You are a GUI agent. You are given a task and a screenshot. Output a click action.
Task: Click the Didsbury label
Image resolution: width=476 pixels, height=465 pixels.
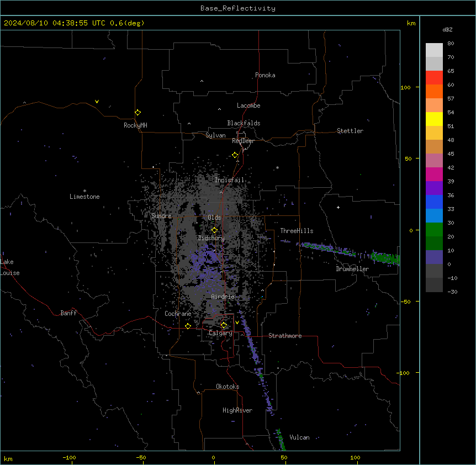(211, 238)
